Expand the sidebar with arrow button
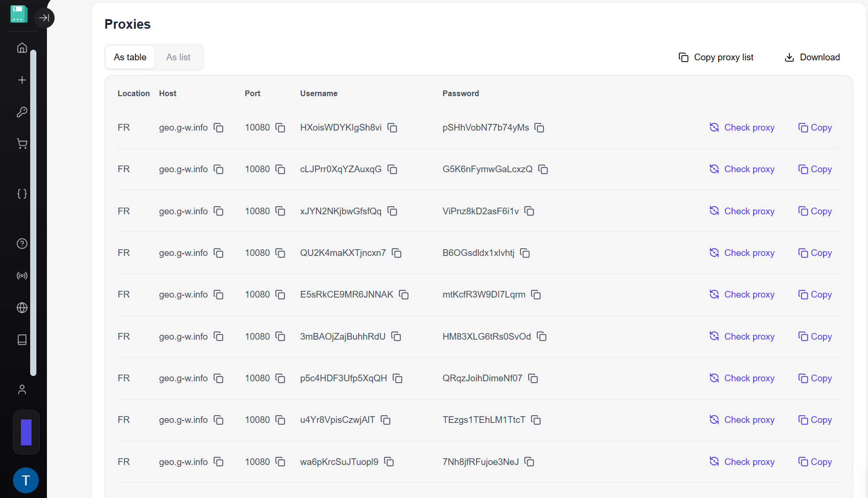 44,18
